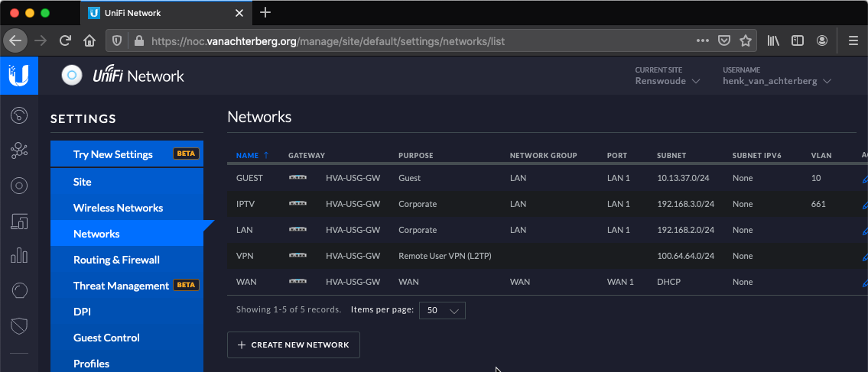Open Firefox hamburger menu
The width and height of the screenshot is (868, 372).
click(x=853, y=40)
